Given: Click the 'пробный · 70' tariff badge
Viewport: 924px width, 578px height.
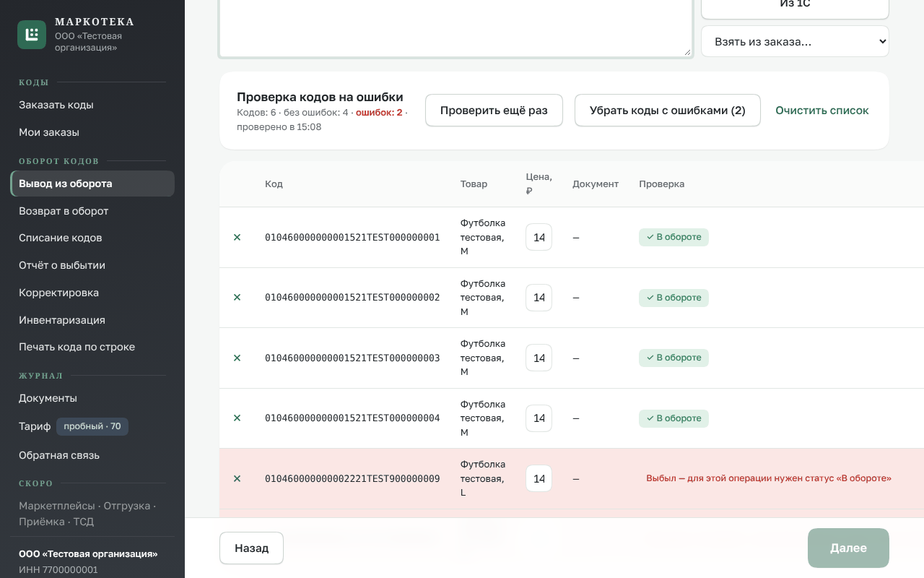Looking at the screenshot, I should (x=92, y=426).
